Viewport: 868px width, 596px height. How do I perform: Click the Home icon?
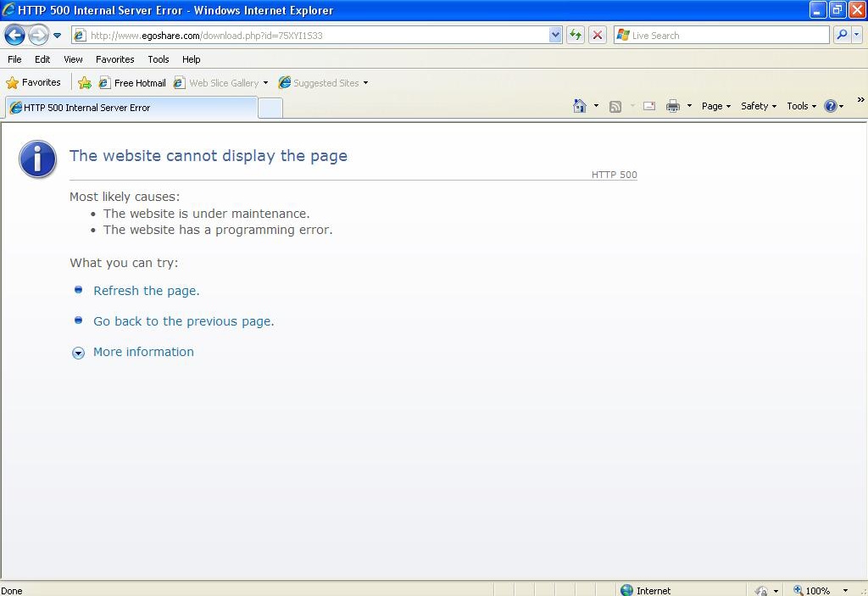(580, 106)
